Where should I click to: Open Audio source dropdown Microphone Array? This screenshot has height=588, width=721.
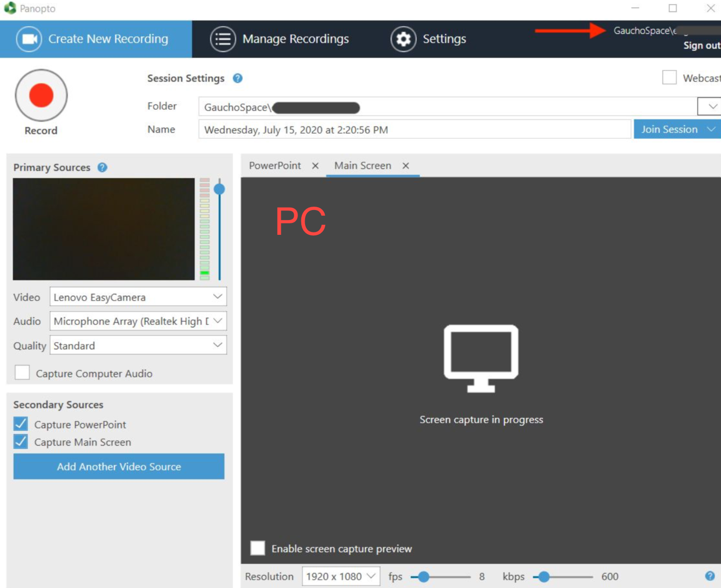tap(138, 321)
